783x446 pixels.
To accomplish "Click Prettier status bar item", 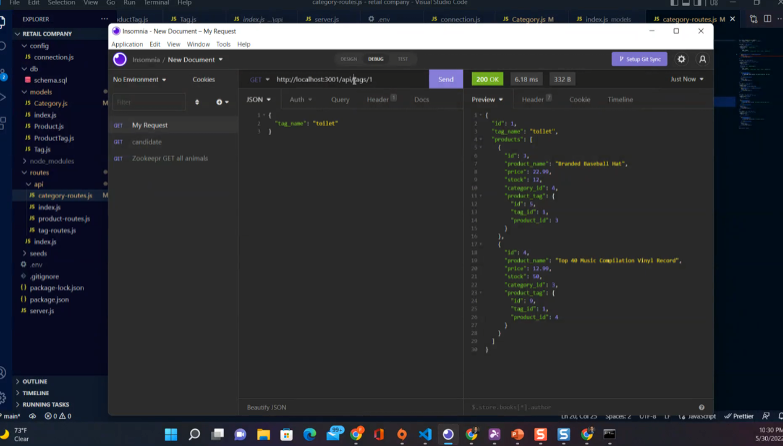I will pyautogui.click(x=739, y=416).
